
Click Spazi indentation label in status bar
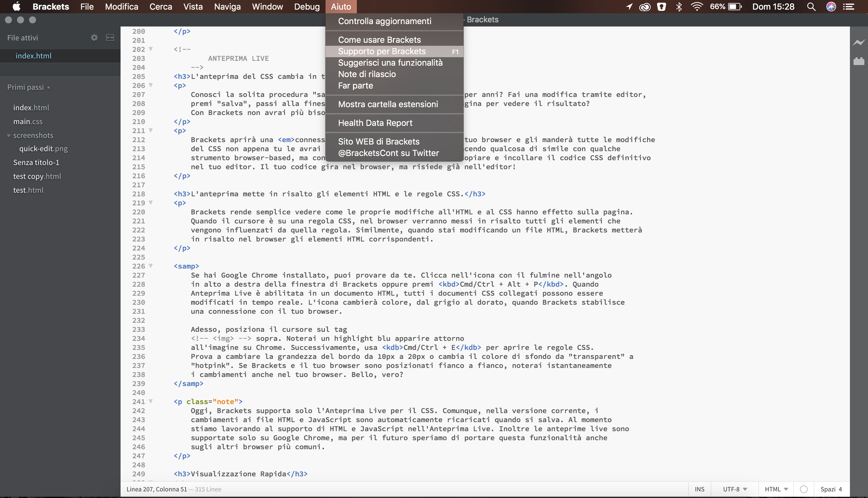(828, 489)
